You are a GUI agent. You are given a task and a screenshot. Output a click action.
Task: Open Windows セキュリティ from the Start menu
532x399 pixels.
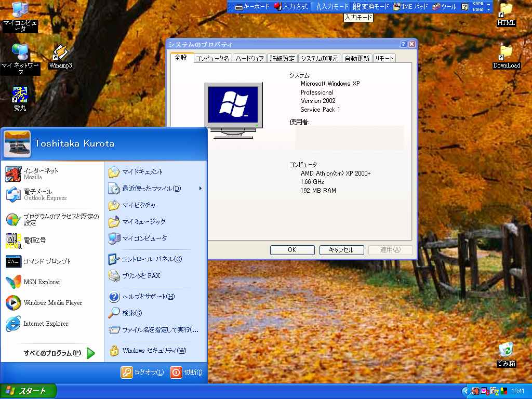[x=155, y=351]
